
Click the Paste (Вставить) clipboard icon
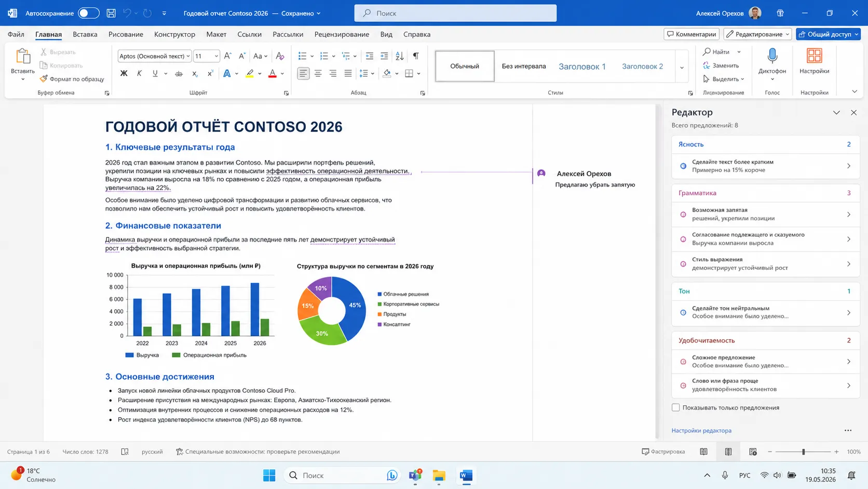click(23, 56)
